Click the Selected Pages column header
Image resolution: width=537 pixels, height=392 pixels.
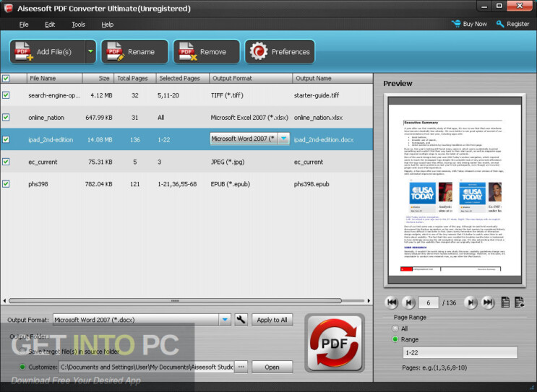[x=183, y=79]
